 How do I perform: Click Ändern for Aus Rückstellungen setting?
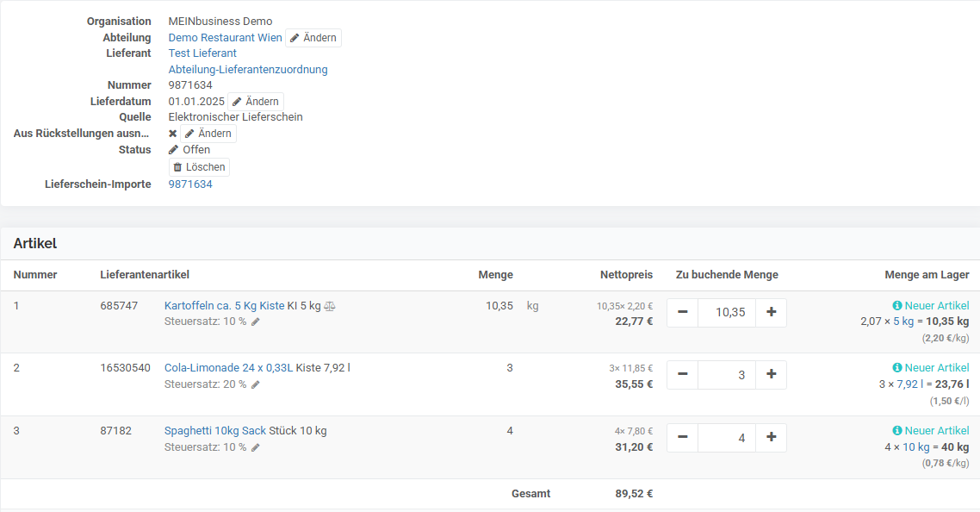pos(208,134)
